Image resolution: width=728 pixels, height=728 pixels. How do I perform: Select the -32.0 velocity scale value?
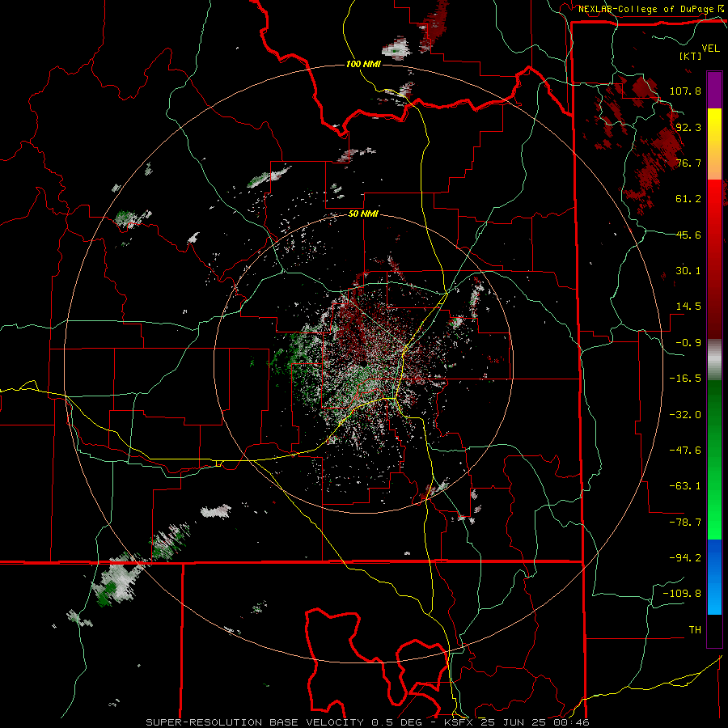coord(685,415)
